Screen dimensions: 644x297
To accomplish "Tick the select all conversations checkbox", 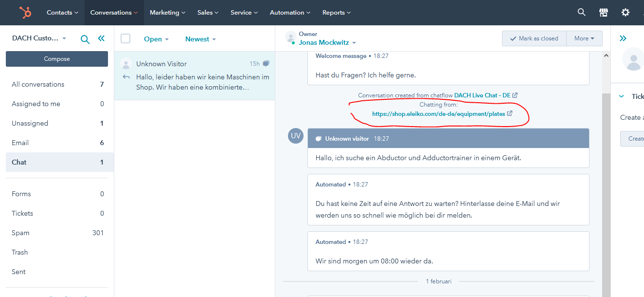I will (x=125, y=38).
